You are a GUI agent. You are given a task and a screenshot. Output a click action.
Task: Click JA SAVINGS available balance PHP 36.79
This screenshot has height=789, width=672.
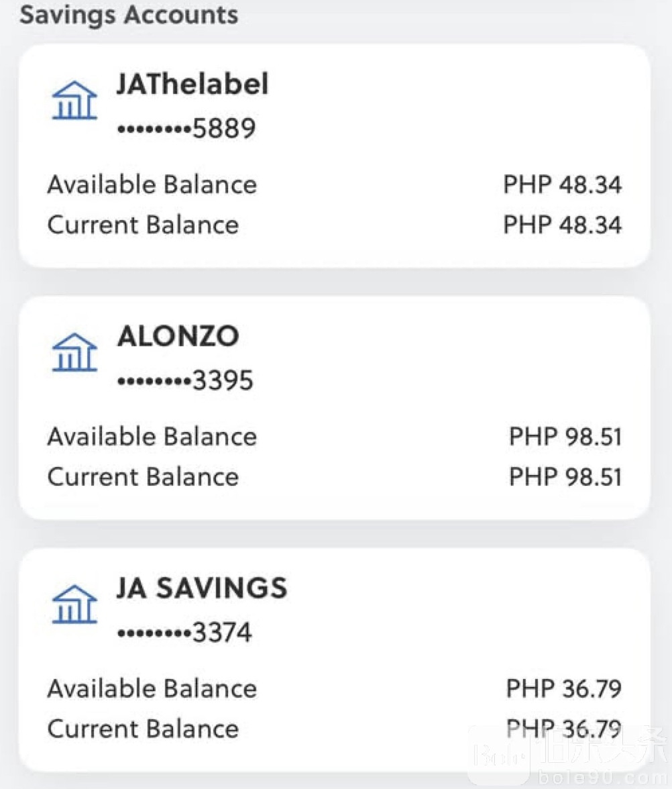tap(563, 689)
